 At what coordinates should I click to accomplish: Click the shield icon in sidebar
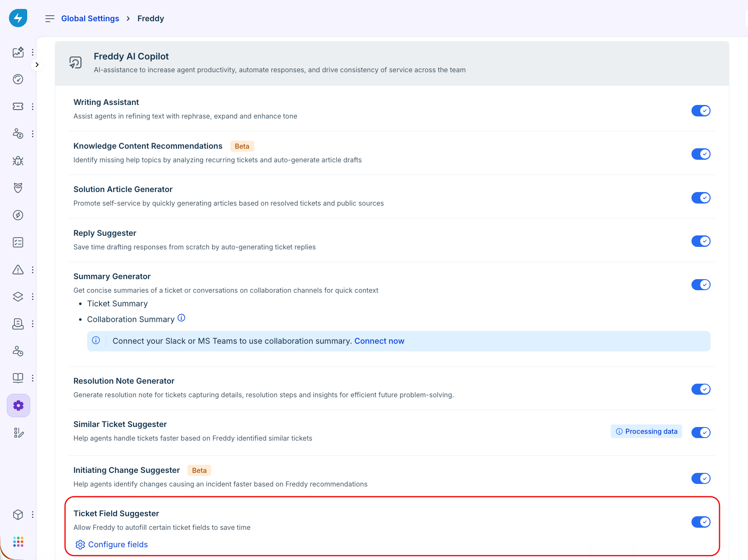(x=18, y=188)
